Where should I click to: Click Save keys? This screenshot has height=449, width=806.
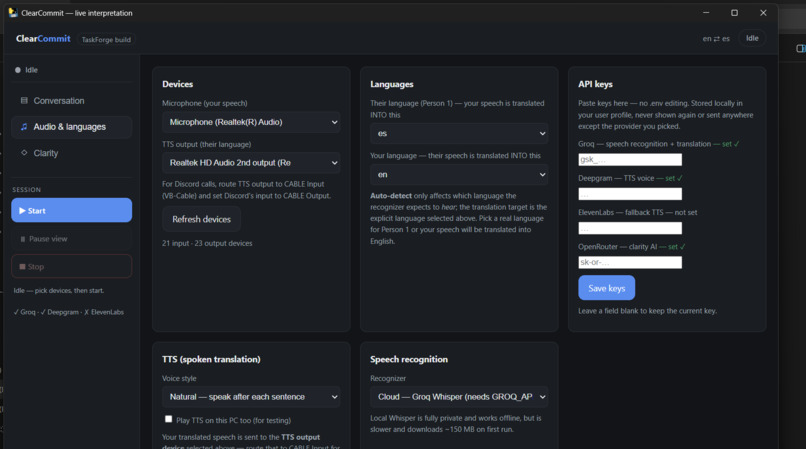(x=607, y=288)
